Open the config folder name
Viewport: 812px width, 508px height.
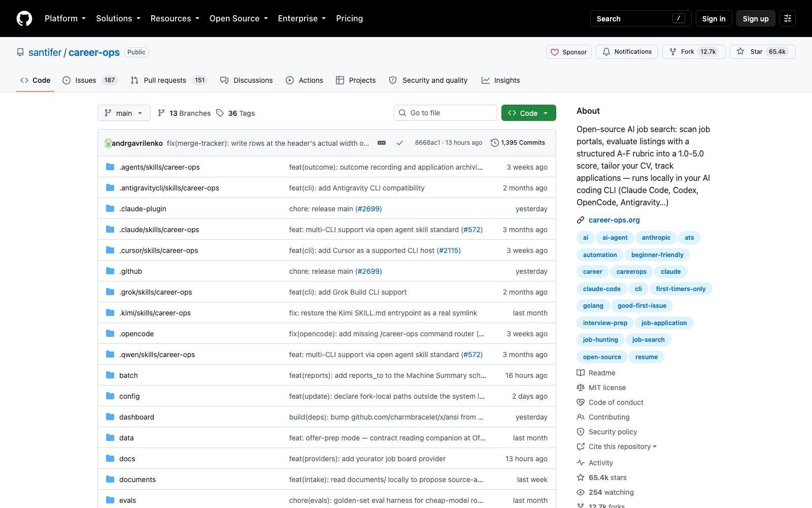click(x=129, y=396)
